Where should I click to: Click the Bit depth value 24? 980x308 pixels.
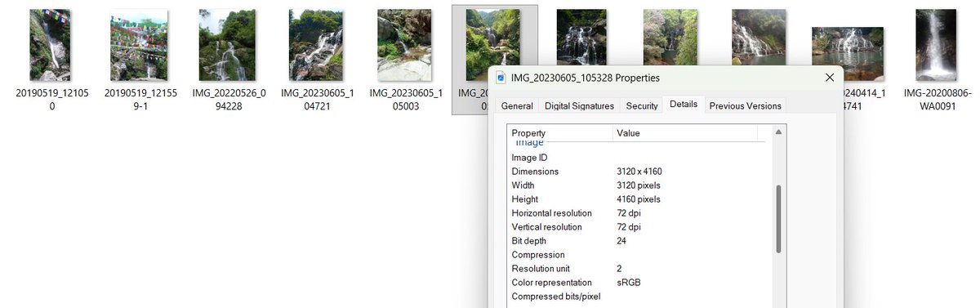(622, 241)
